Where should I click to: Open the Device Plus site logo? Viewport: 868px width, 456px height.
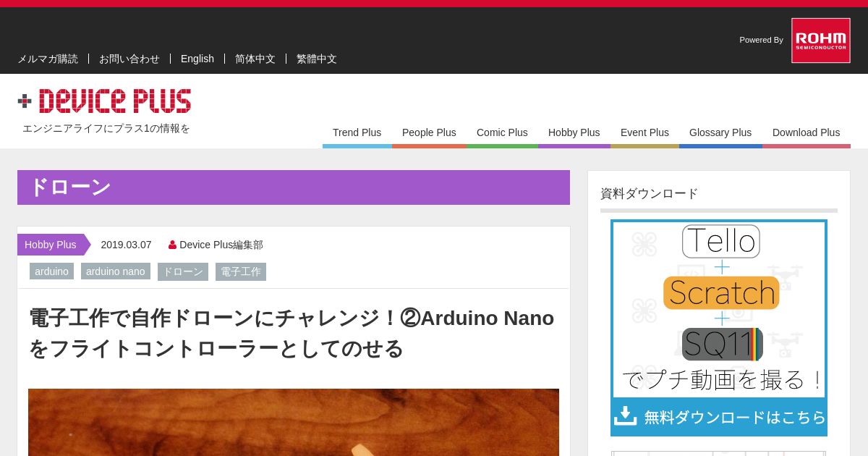(x=104, y=101)
